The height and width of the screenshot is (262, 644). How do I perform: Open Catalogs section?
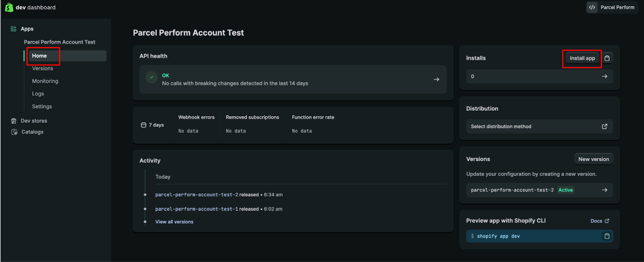click(x=32, y=132)
